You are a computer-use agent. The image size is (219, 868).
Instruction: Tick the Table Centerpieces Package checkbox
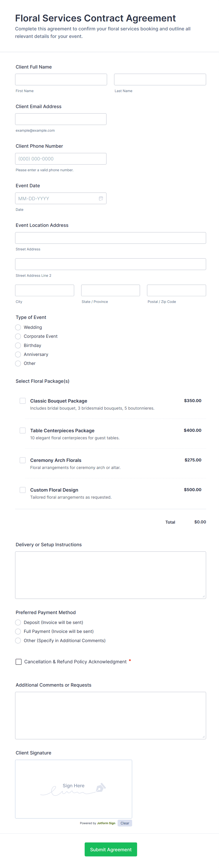pyautogui.click(x=23, y=430)
